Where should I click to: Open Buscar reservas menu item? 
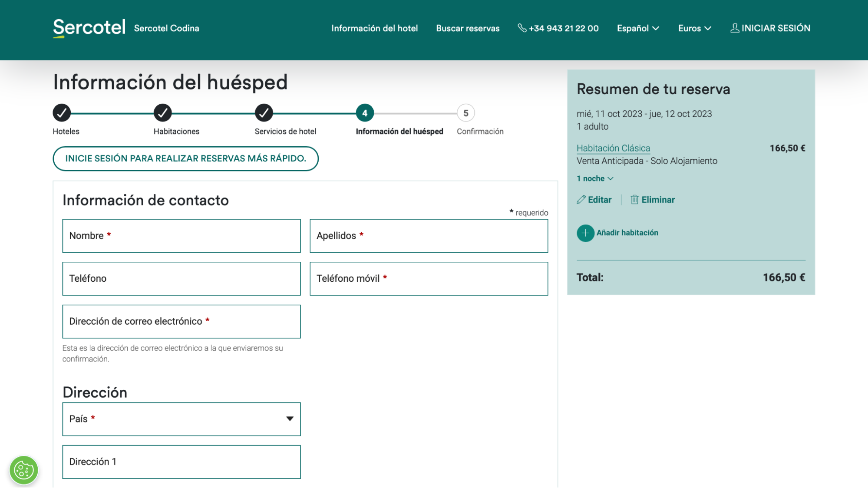click(x=468, y=28)
